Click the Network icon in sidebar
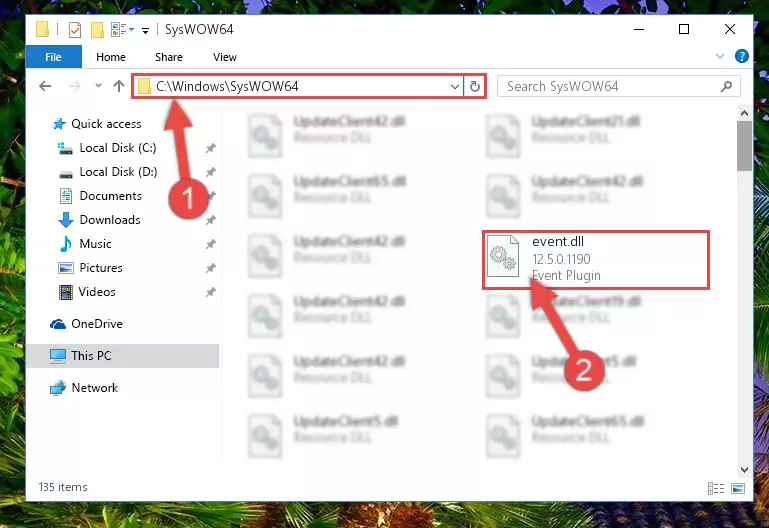 [x=57, y=388]
